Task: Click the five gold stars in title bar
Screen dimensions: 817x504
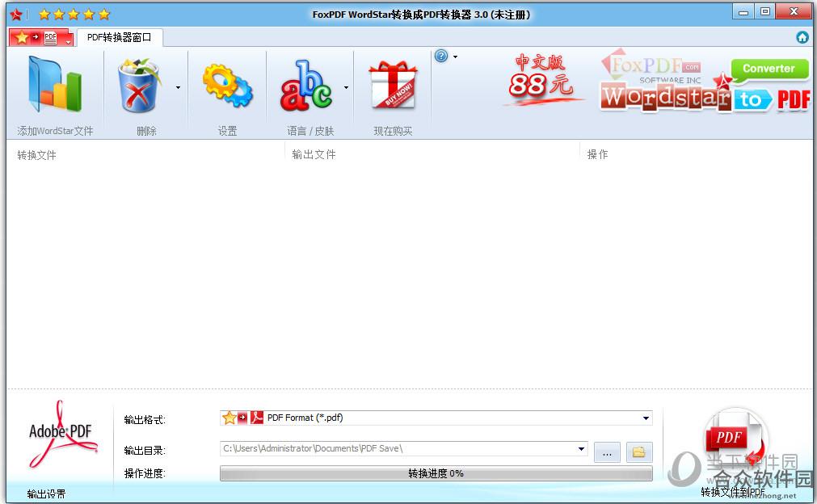Action: 74,14
